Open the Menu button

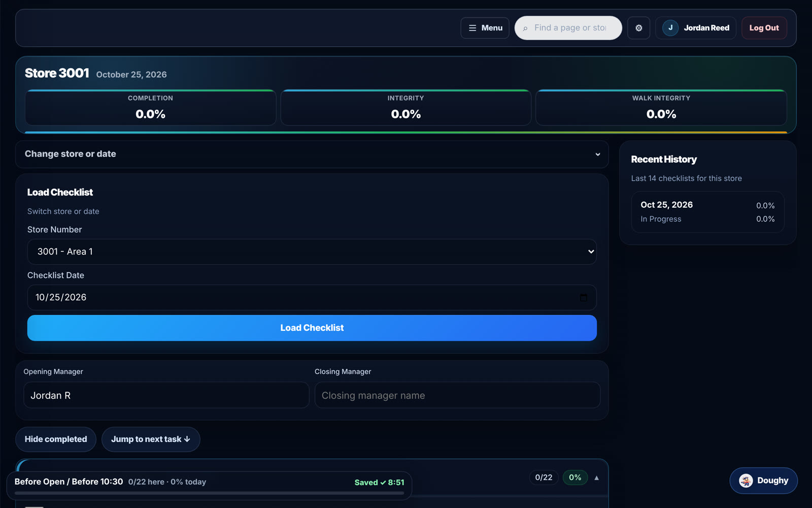pyautogui.click(x=485, y=28)
